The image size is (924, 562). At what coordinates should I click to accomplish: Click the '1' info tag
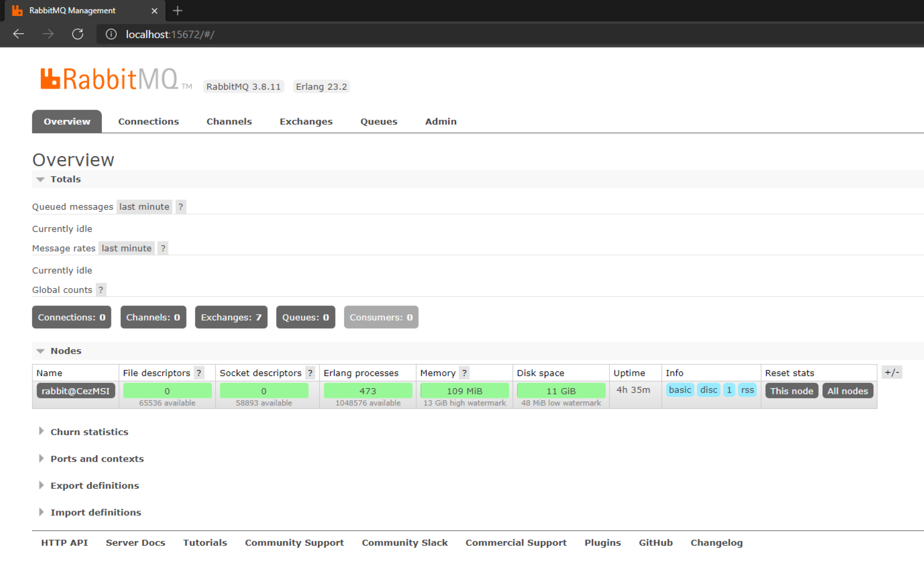[x=729, y=390]
